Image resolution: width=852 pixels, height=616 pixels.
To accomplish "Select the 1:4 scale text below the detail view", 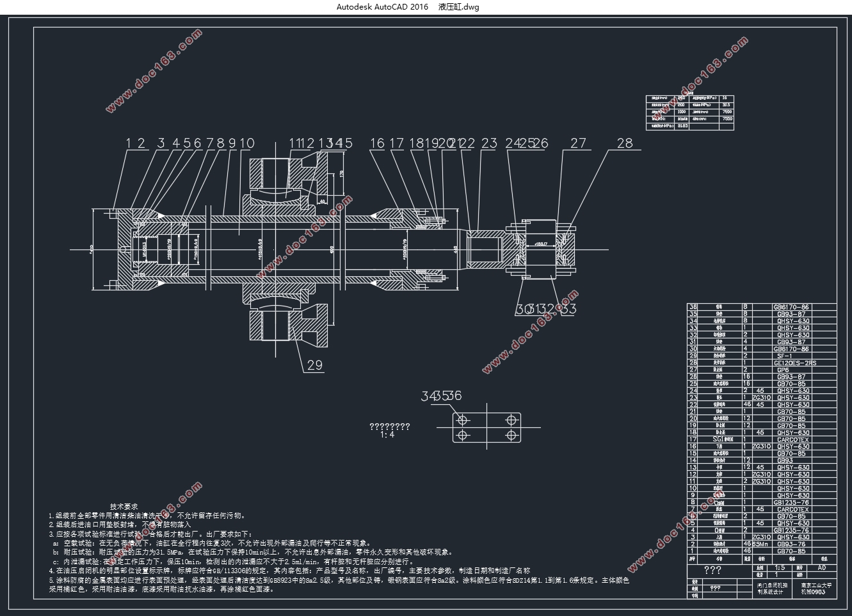I will click(x=387, y=435).
